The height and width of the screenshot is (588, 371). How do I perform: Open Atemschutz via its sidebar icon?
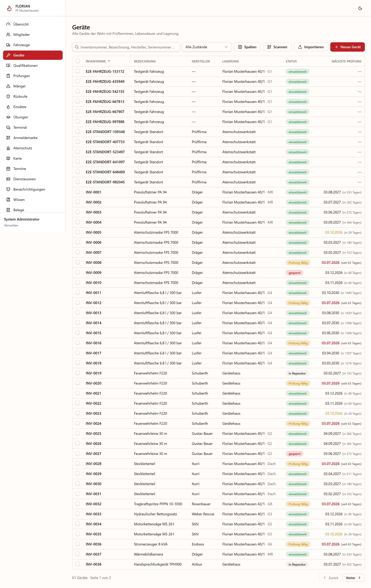point(8,148)
